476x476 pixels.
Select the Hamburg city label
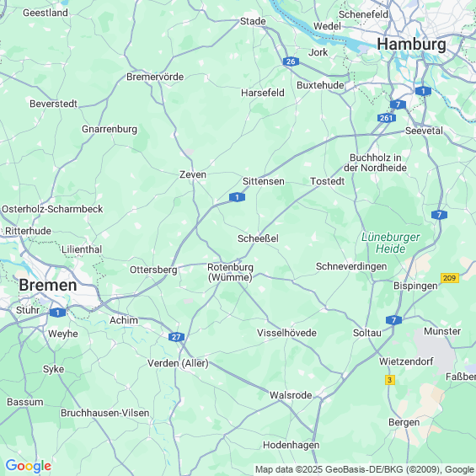tap(411, 45)
